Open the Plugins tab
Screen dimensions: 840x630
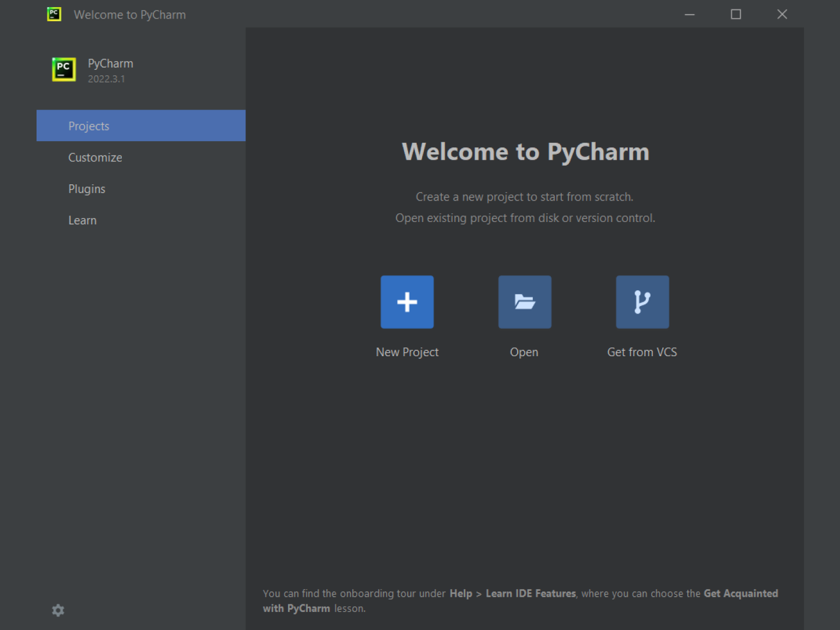(87, 189)
